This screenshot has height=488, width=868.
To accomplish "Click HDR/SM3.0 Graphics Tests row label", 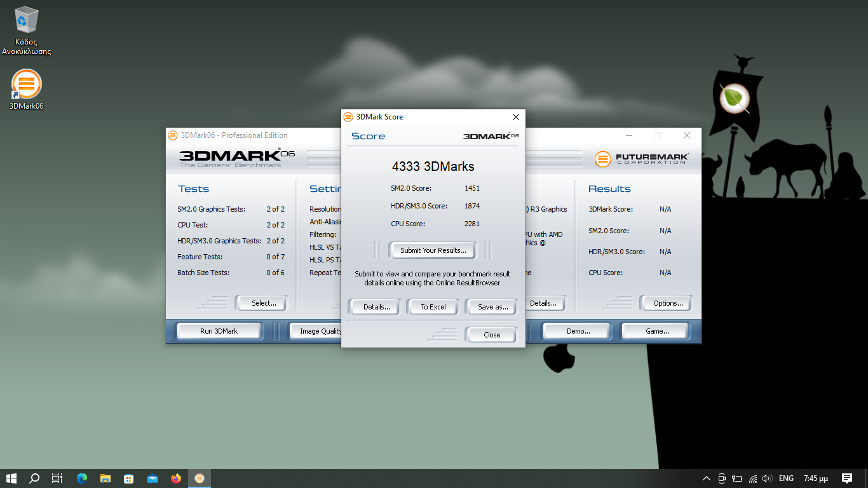I will (x=219, y=241).
